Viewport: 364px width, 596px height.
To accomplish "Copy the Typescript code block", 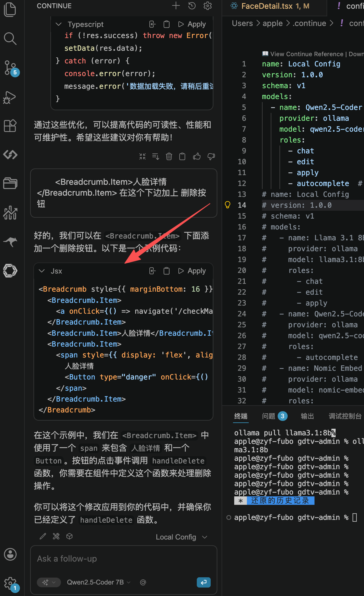I will click(x=167, y=24).
